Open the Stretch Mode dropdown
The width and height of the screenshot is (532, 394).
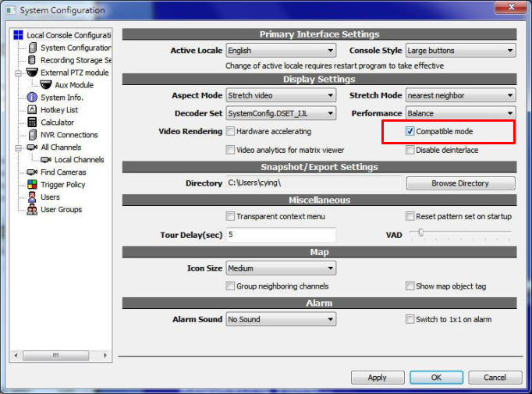coord(460,95)
